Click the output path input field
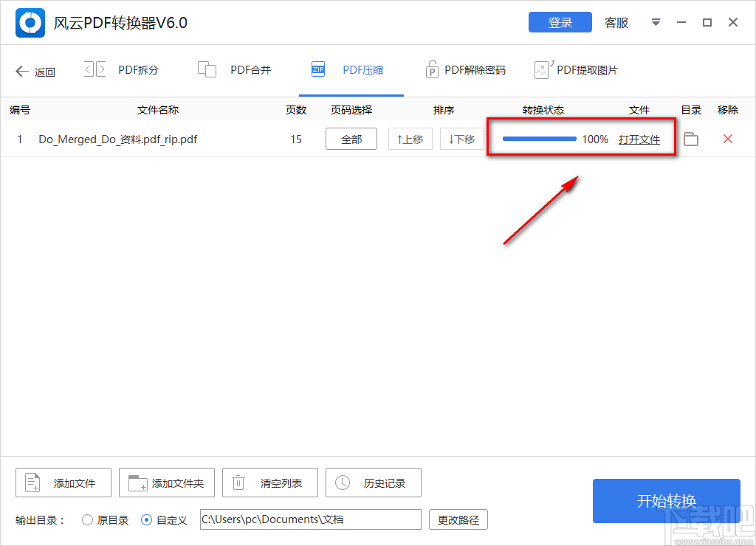The height and width of the screenshot is (546, 756). pos(310,519)
